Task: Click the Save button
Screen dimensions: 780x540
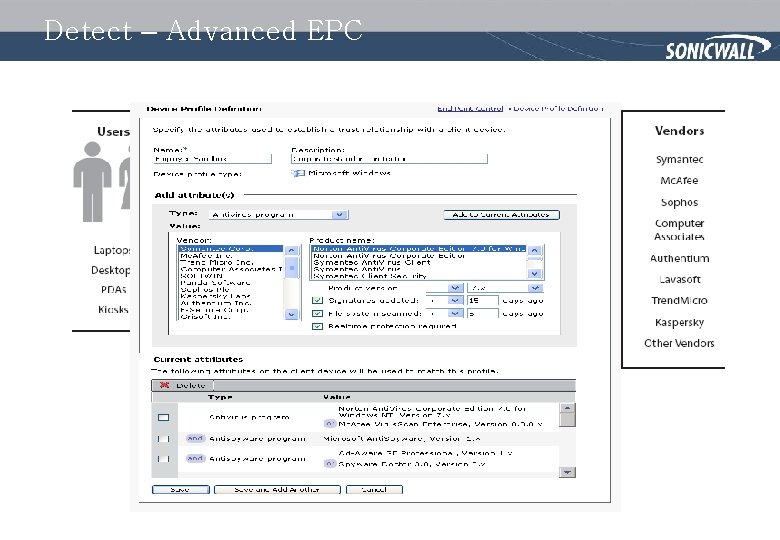Action: click(x=181, y=490)
